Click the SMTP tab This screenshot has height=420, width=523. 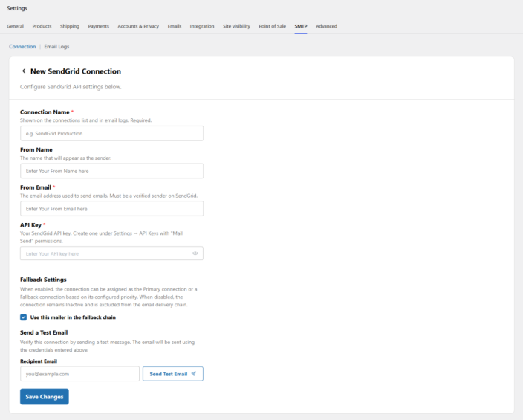coord(301,26)
